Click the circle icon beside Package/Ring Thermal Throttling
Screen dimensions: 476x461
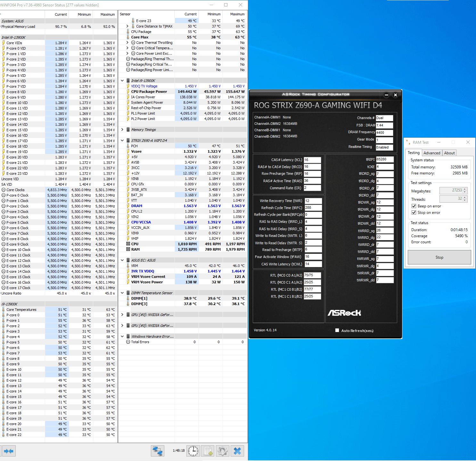pos(128,59)
